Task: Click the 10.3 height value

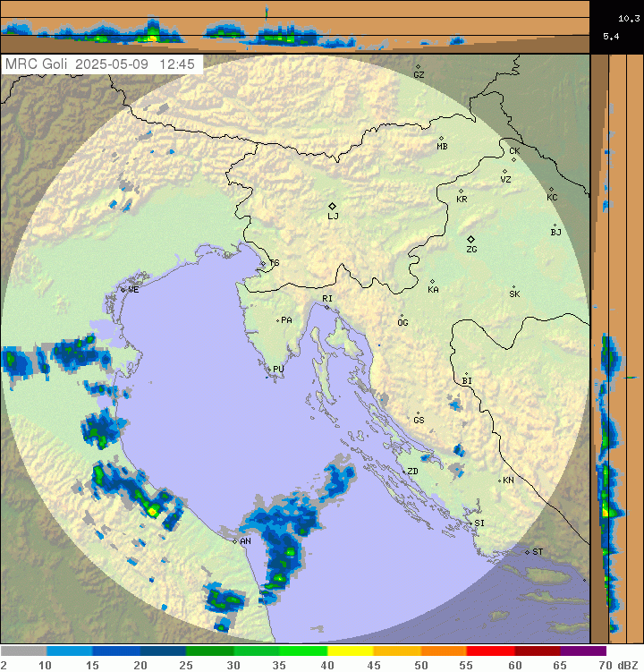Action: (x=629, y=19)
